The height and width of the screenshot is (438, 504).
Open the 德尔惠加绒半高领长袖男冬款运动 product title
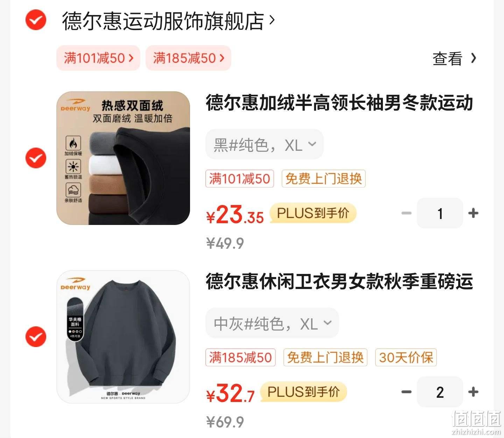point(339,103)
